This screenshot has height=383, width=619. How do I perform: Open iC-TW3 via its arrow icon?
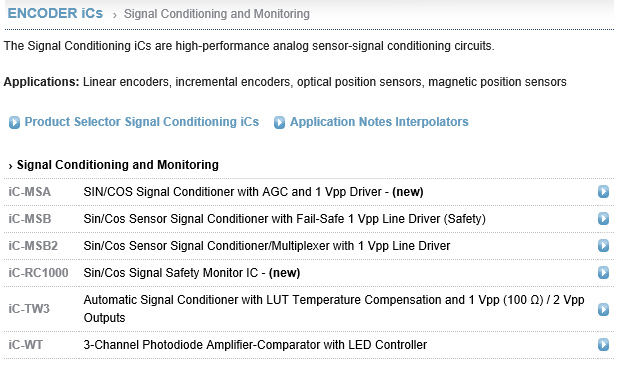(x=603, y=309)
